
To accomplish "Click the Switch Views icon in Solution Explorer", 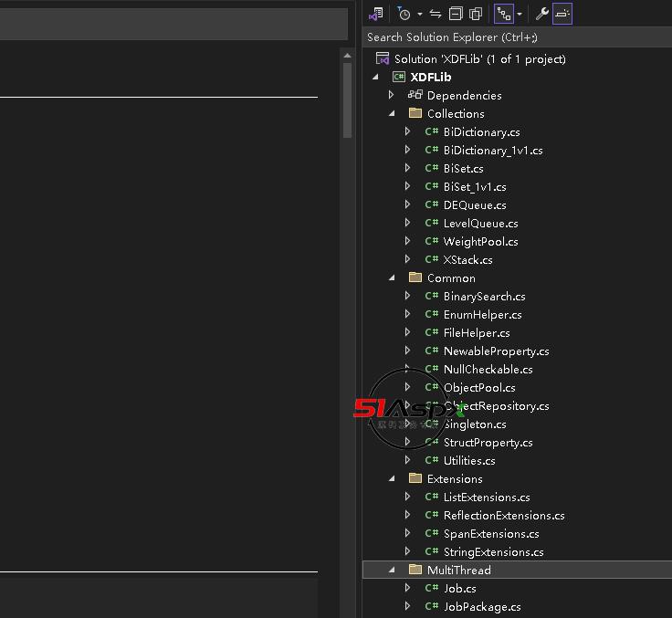I will pyautogui.click(x=376, y=14).
